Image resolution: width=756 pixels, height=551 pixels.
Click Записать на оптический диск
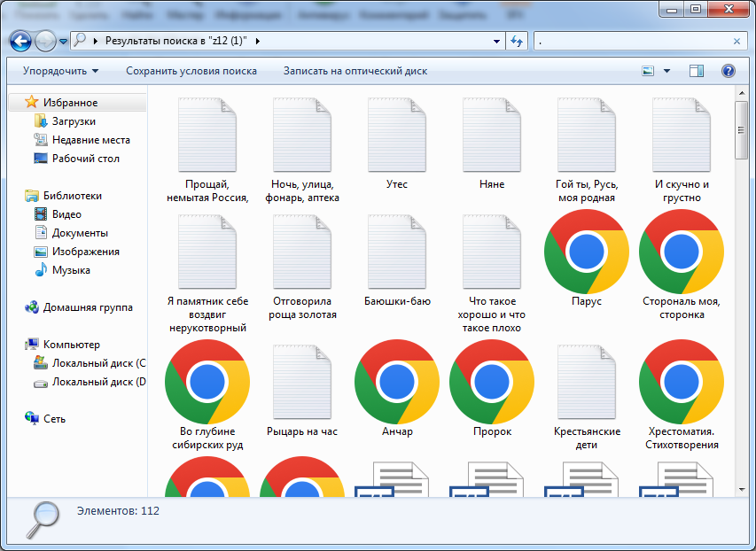355,71
